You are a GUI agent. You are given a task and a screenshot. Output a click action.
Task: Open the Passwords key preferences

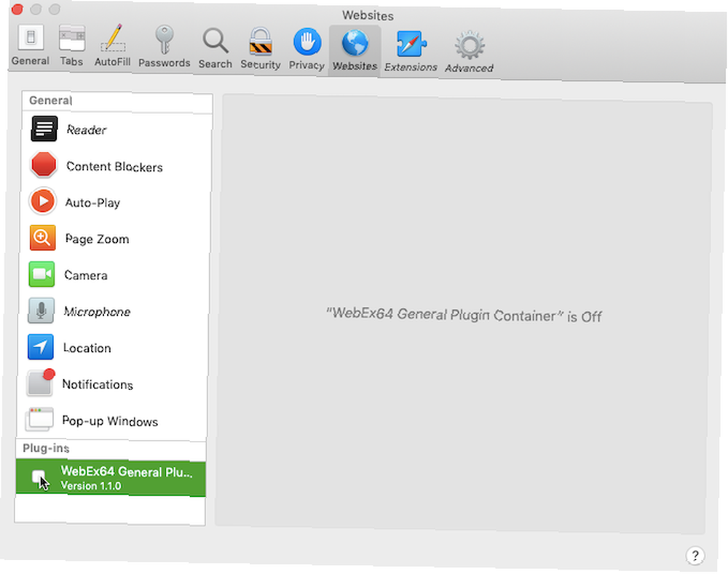coord(164,47)
